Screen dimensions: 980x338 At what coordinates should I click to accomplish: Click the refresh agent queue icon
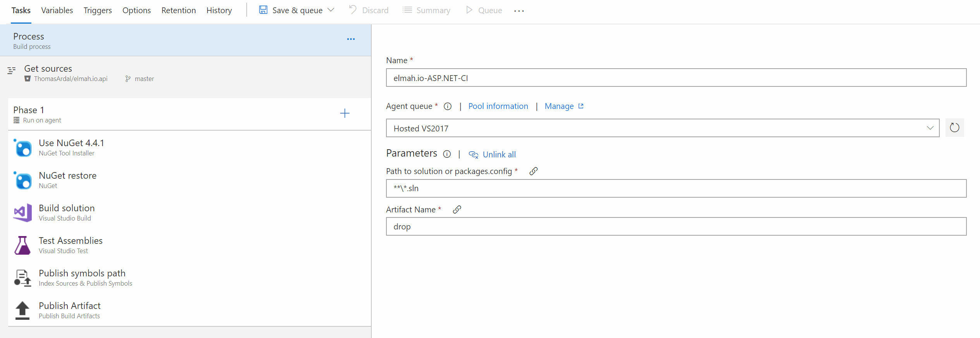[954, 128]
